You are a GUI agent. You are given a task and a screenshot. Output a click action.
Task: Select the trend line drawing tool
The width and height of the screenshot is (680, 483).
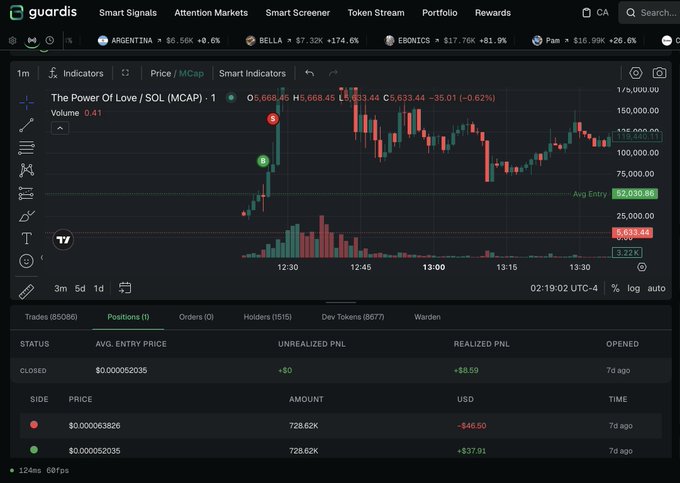[x=26, y=125]
